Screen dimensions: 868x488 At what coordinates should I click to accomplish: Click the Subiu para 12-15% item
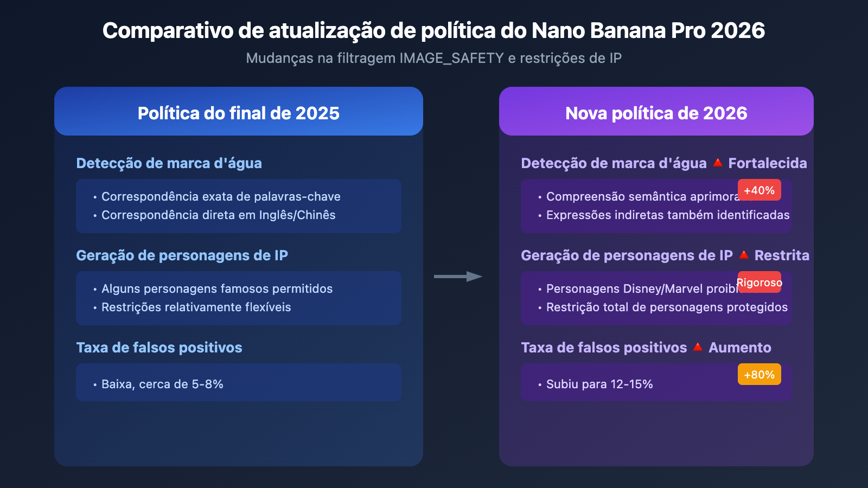(599, 384)
